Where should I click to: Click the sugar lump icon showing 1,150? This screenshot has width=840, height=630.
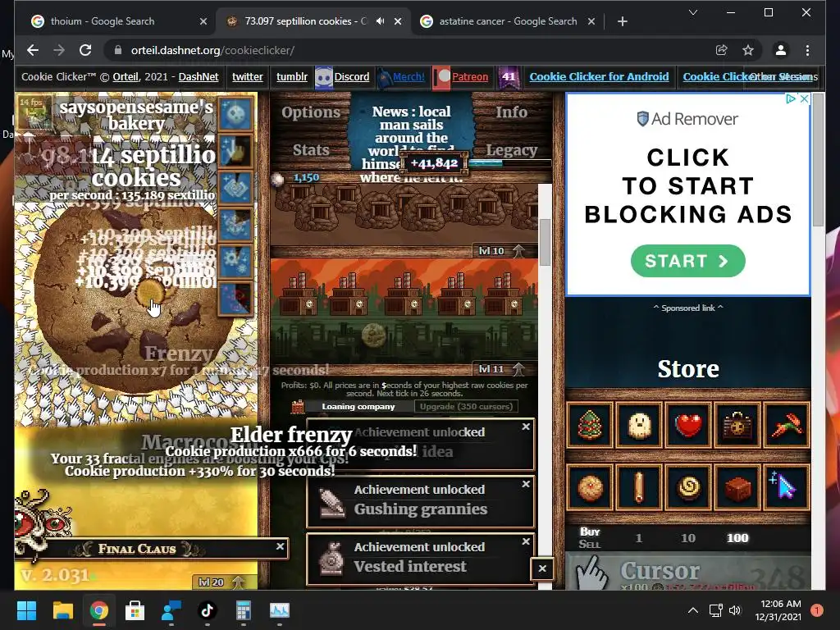[x=277, y=179]
